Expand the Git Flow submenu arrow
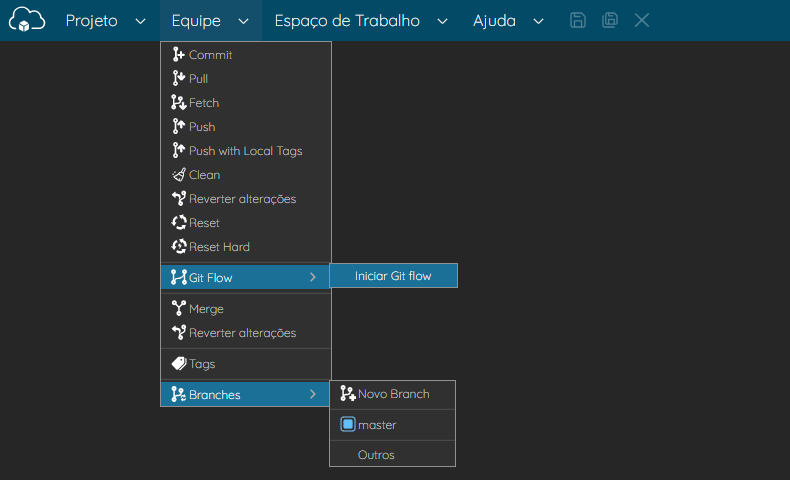The width and height of the screenshot is (790, 480). [313, 277]
